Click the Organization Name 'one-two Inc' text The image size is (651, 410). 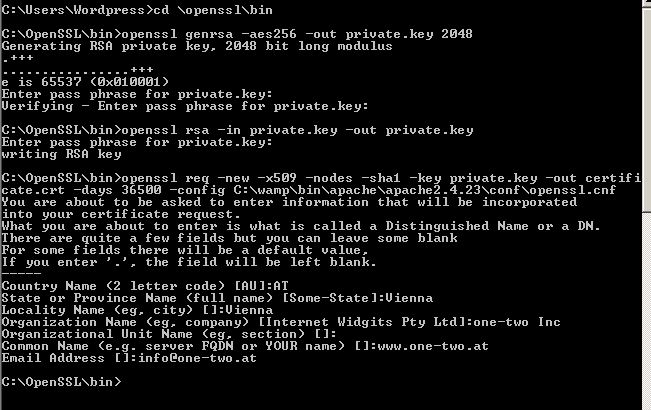[517, 322]
